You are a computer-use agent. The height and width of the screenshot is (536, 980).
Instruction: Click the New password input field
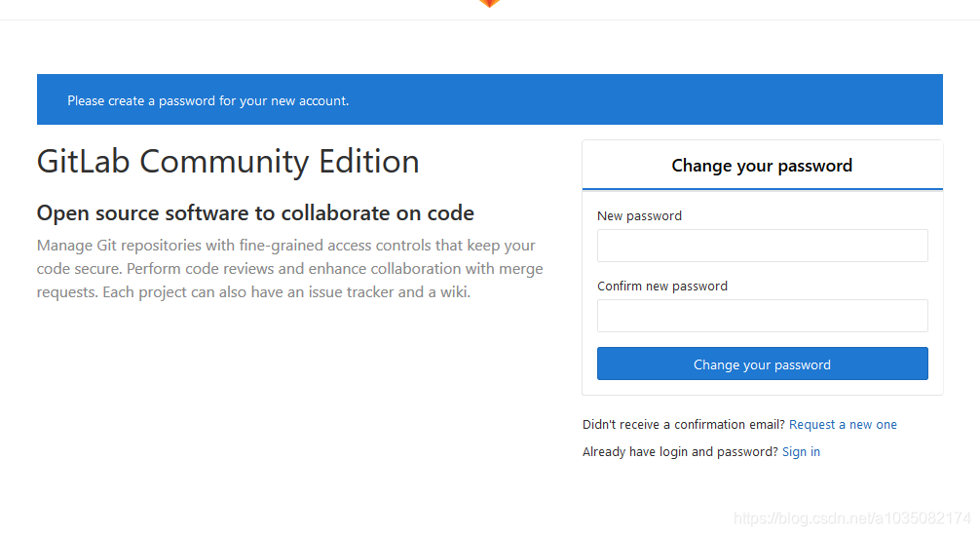(x=762, y=246)
